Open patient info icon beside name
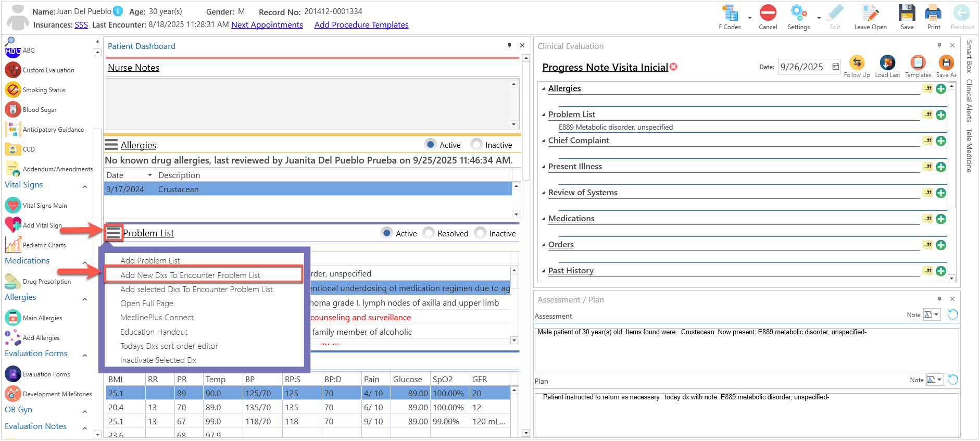This screenshot has height=441, width=980. point(118,11)
